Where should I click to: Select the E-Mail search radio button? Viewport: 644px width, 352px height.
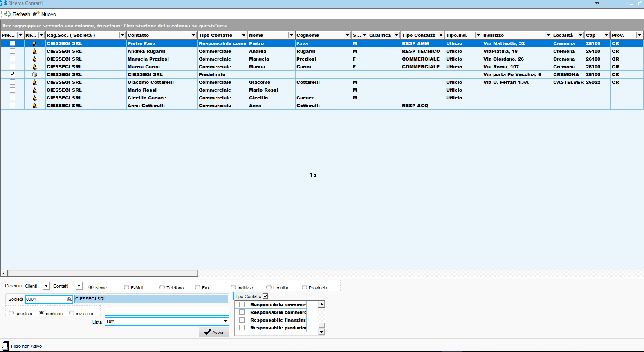(x=126, y=287)
